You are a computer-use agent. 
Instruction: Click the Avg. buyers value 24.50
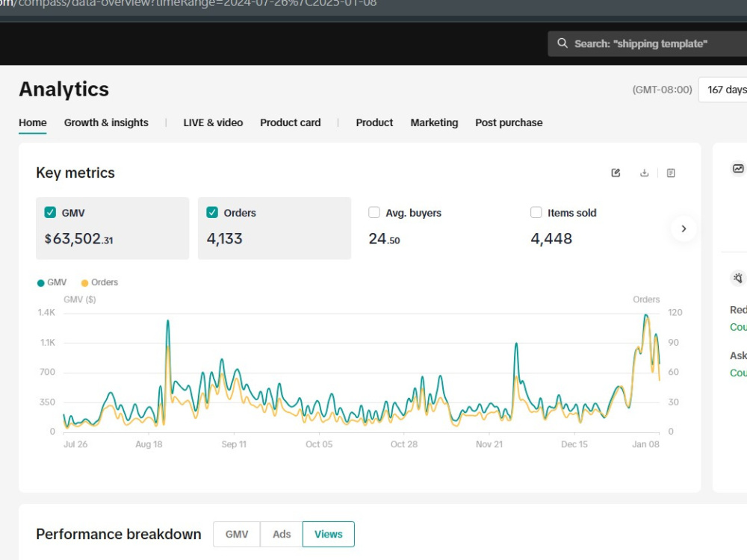384,239
